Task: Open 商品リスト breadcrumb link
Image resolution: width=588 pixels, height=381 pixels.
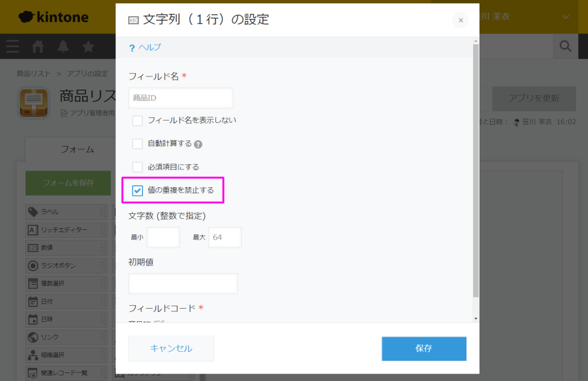Action: (34, 74)
